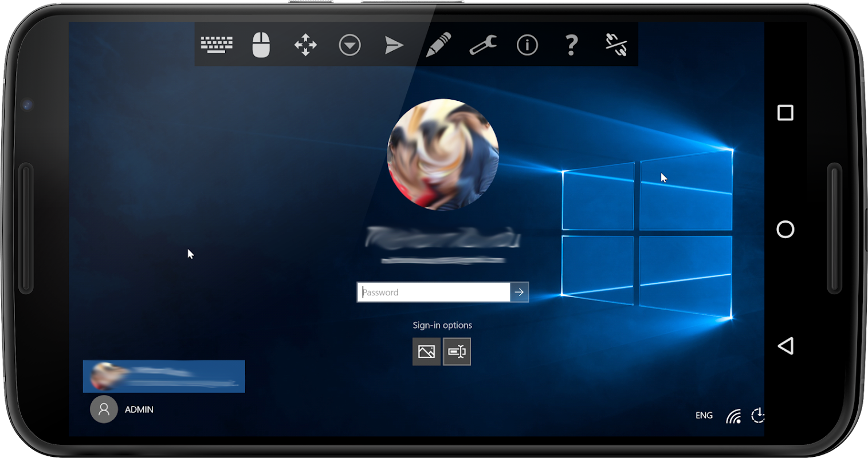868x458 pixels.
Task: Open the Ease of Access icon
Action: 757,415
